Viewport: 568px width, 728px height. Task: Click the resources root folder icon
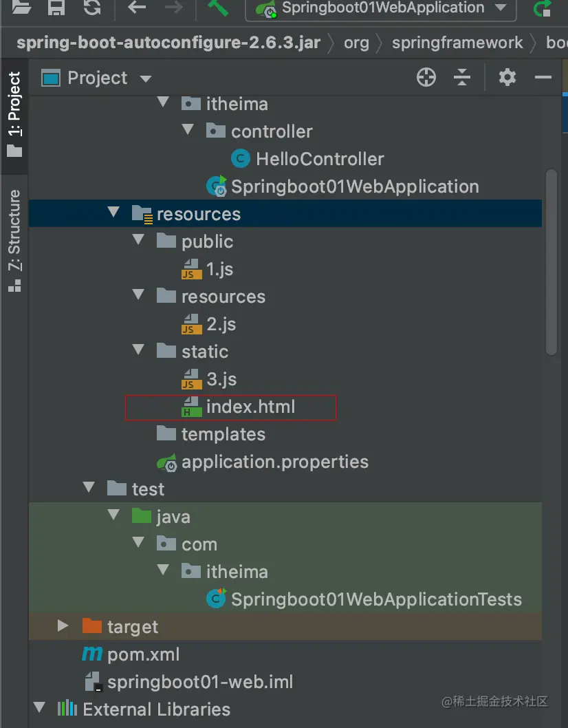pyautogui.click(x=142, y=215)
